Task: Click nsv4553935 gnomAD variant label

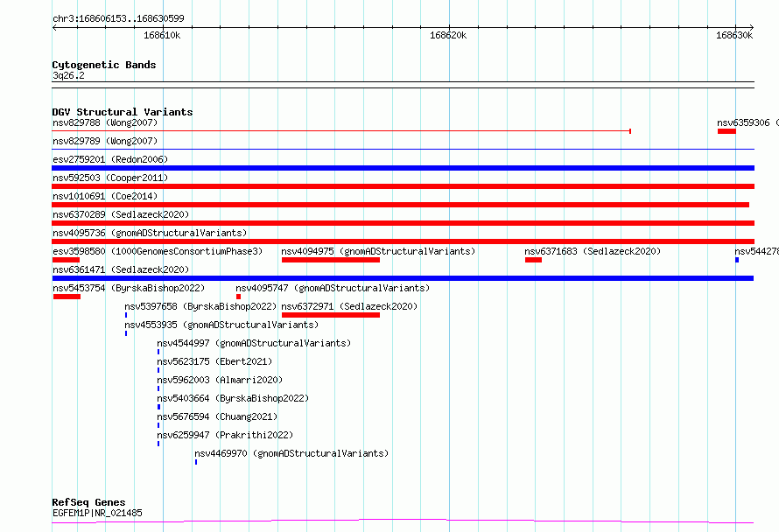Action: tap(221, 325)
